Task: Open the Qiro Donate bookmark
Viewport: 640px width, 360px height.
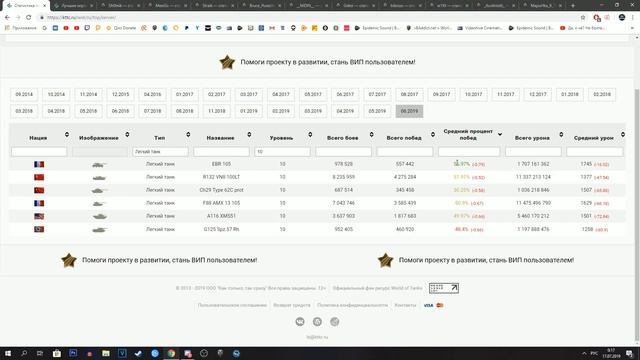Action: 121,28
